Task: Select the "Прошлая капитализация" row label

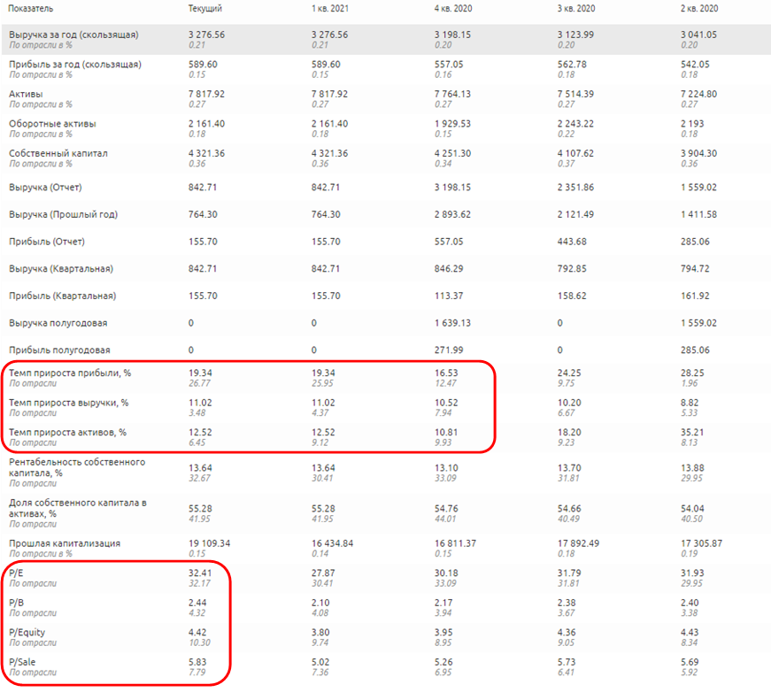Action: click(x=65, y=543)
